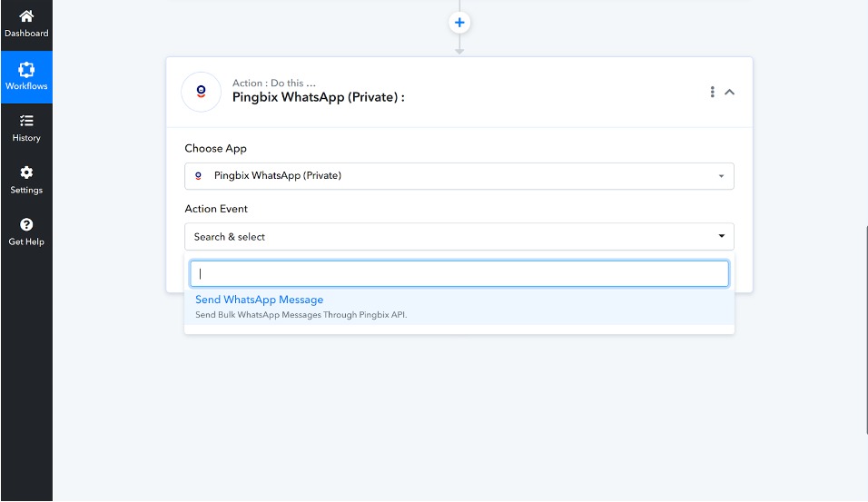868x502 pixels.
Task: Add a step with the plus button
Action: click(459, 23)
